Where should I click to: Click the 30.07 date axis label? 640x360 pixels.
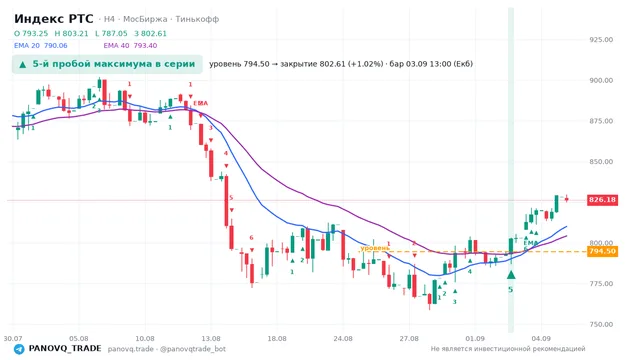(x=13, y=338)
